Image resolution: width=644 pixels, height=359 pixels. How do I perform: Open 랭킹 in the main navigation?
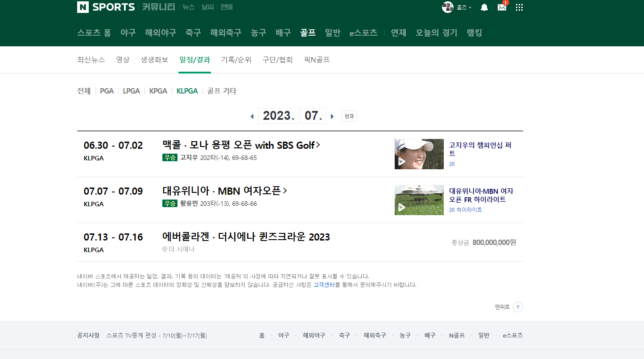[475, 33]
